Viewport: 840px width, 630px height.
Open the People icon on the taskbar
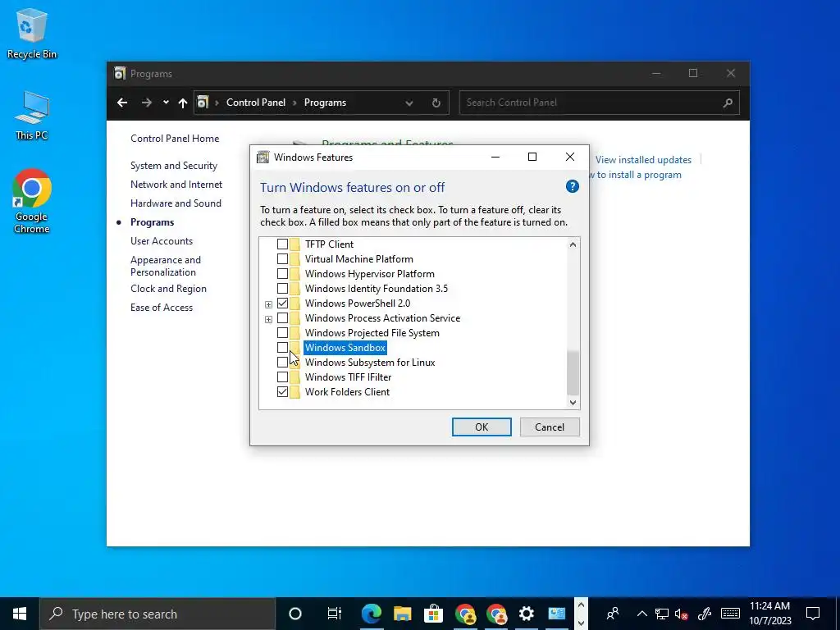(612, 614)
